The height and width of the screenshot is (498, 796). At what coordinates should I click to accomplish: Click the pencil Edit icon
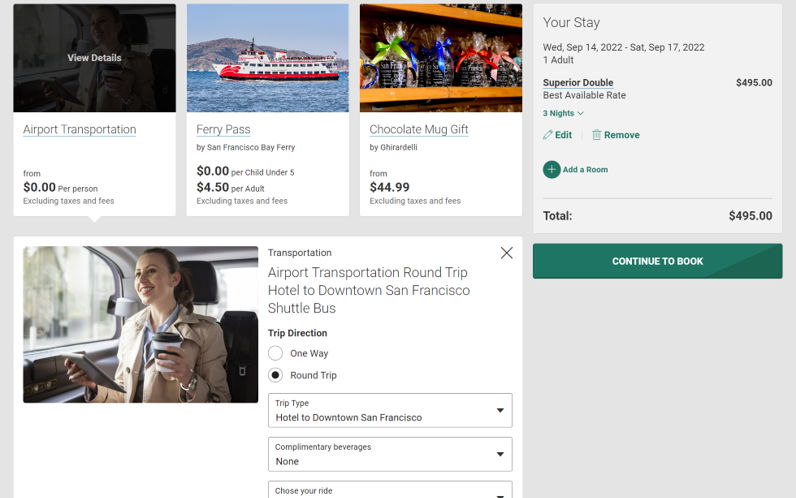pos(548,135)
